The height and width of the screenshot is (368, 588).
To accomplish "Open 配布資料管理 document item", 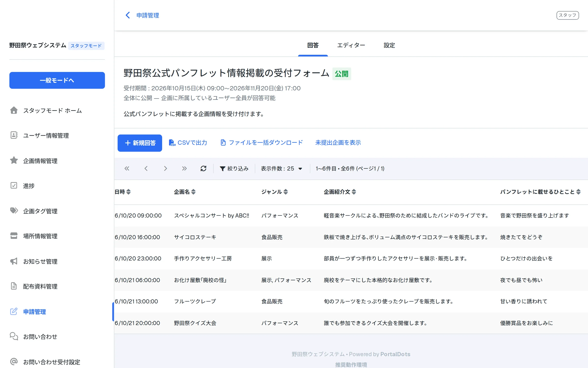I will pos(57,286).
